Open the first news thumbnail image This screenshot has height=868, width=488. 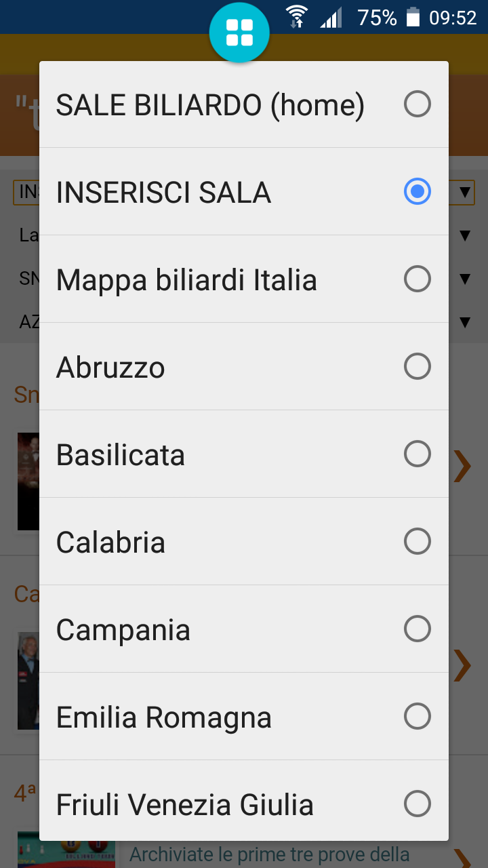(x=28, y=481)
